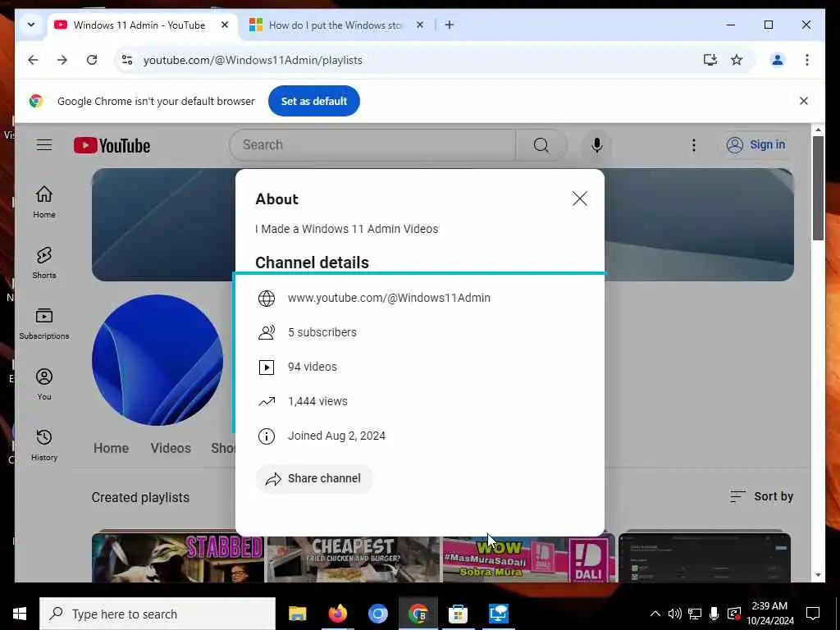
Task: Click the Share channel button
Action: pyautogui.click(x=314, y=478)
